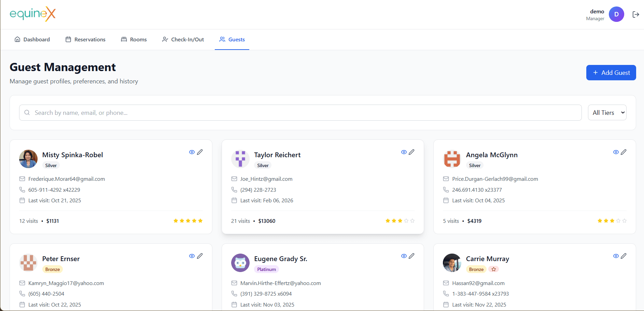This screenshot has width=644, height=311.
Task: Click the $13060 total spent value
Action: tap(267, 221)
